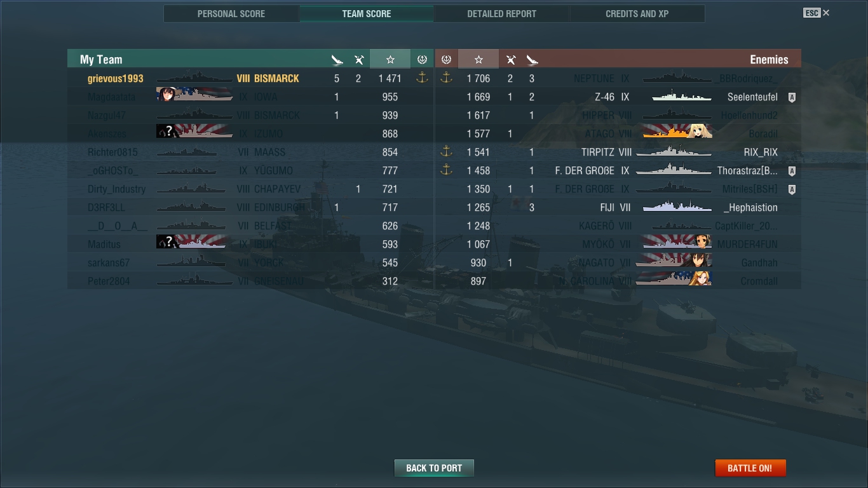Image resolution: width=868 pixels, height=488 pixels.
Task: Click Enemies achievements wreath column icon
Action: [x=446, y=59]
